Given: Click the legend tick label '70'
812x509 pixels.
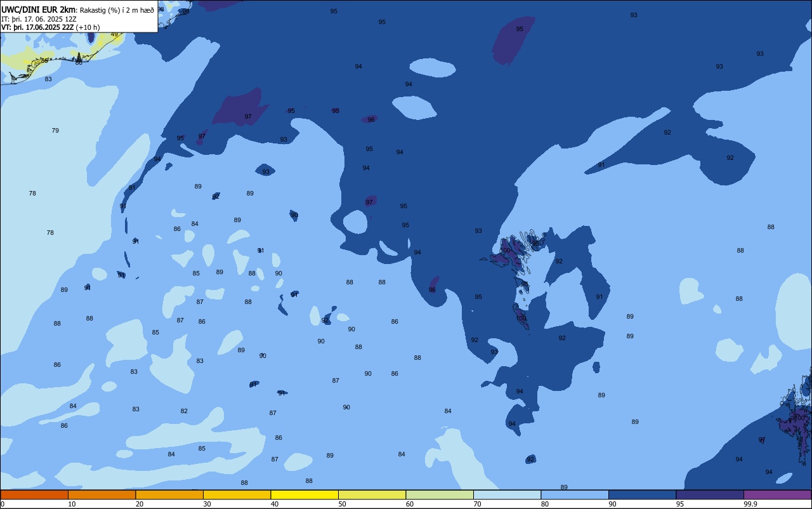Looking at the screenshot, I should click(x=477, y=504).
